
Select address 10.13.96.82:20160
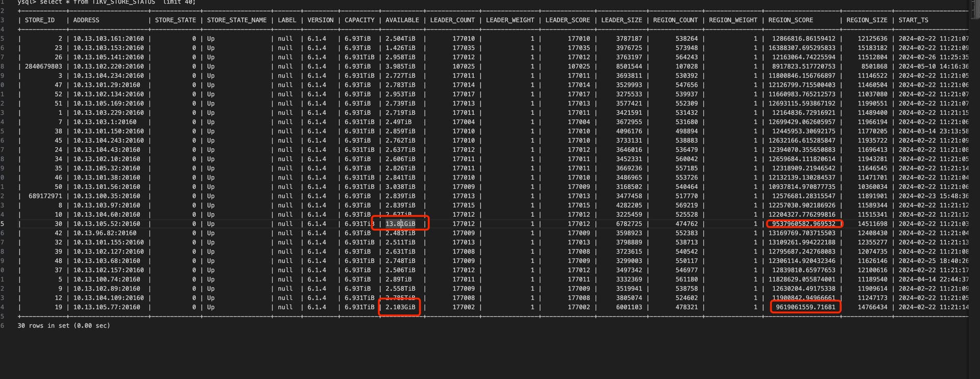105,233
